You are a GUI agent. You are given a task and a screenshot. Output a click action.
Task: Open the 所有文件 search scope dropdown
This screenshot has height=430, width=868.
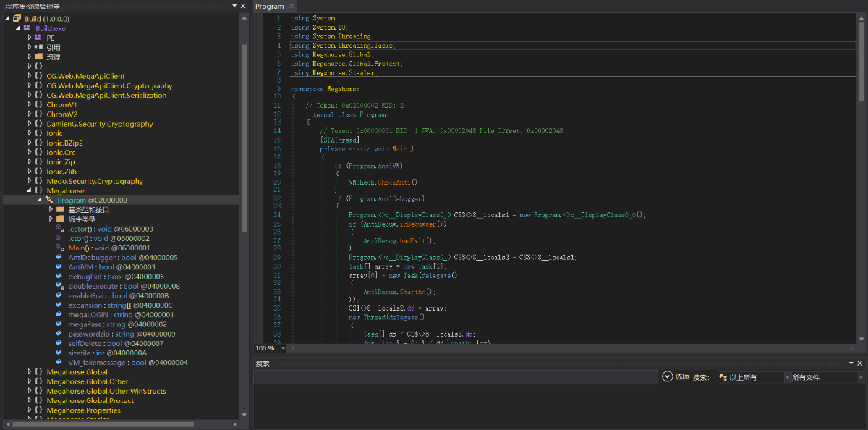[824, 377]
